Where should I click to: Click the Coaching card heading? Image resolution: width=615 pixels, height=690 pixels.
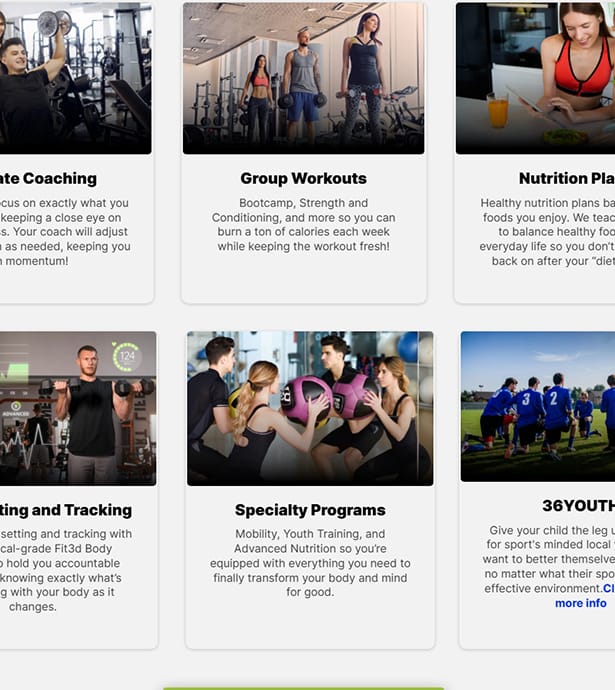pos(48,178)
